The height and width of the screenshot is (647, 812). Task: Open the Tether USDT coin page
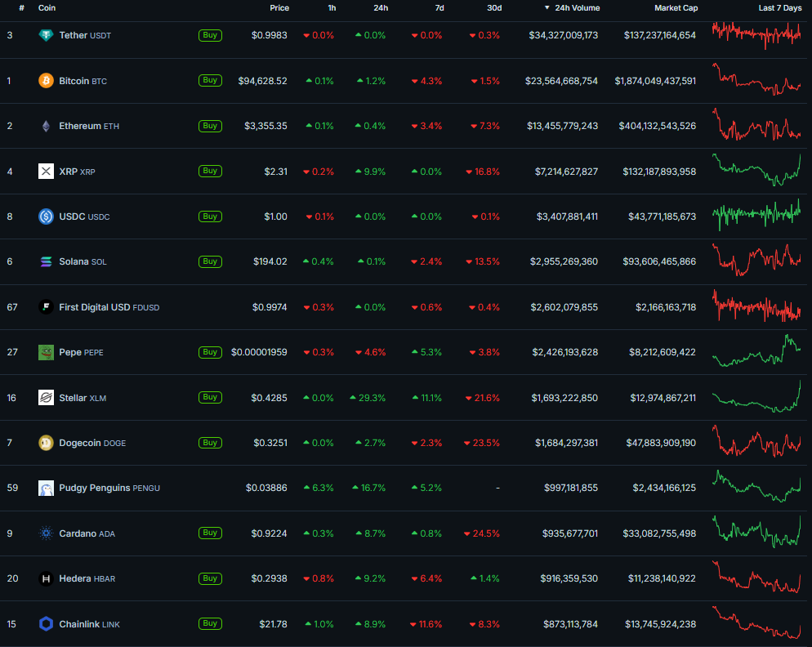(x=85, y=35)
